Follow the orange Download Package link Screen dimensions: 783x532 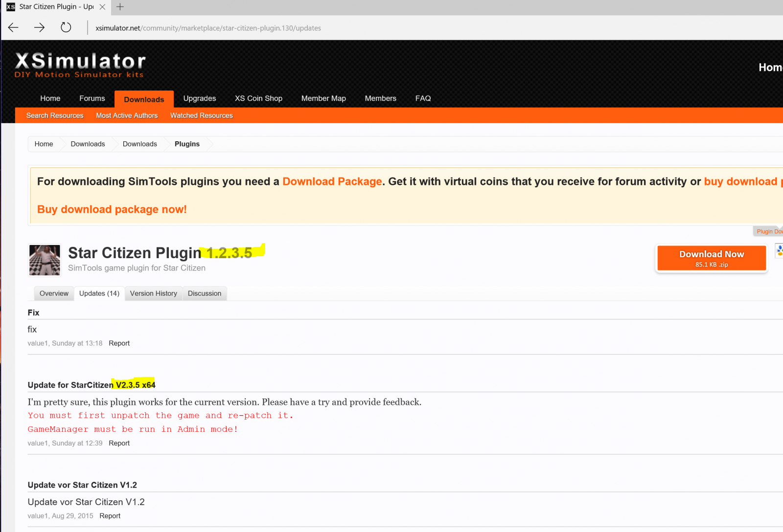(332, 181)
